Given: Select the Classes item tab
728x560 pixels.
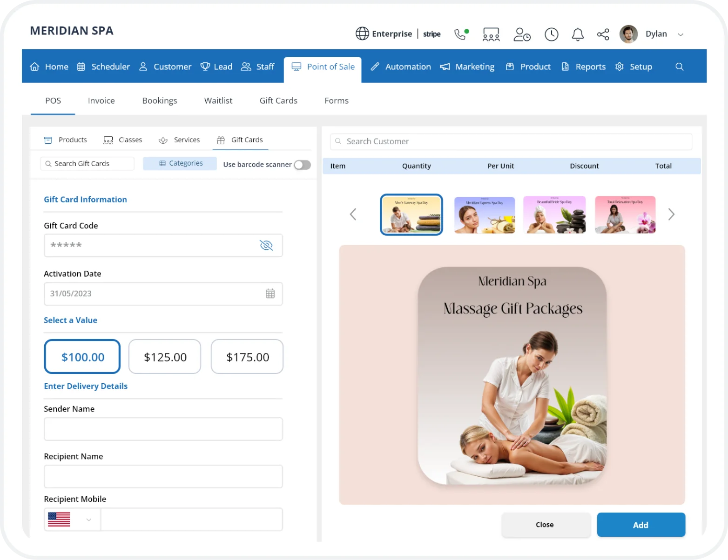Looking at the screenshot, I should [123, 140].
